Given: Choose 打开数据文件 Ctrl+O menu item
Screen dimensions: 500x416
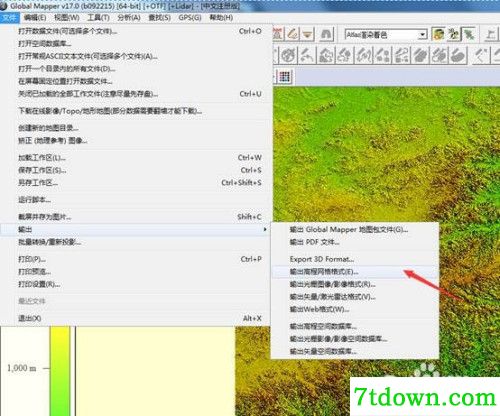Looking at the screenshot, I should point(135,31).
